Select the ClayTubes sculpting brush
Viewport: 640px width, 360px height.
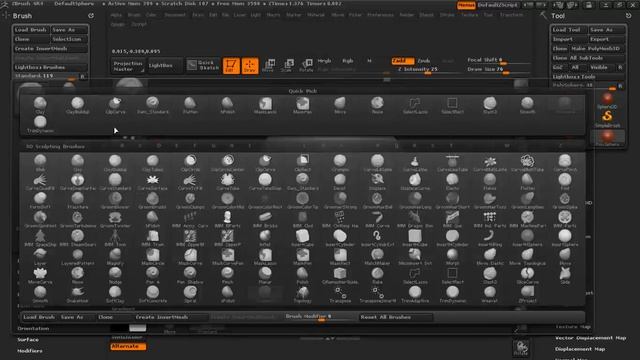point(153,163)
